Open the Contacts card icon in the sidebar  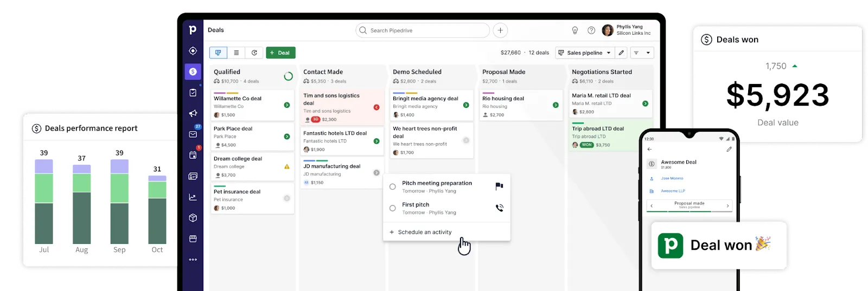pos(193,176)
